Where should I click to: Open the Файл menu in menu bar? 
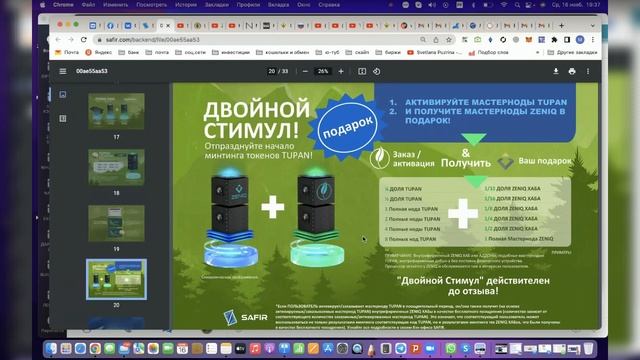coord(88,5)
